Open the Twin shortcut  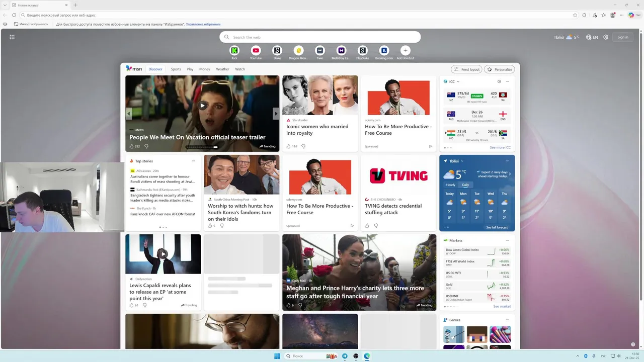(x=320, y=50)
